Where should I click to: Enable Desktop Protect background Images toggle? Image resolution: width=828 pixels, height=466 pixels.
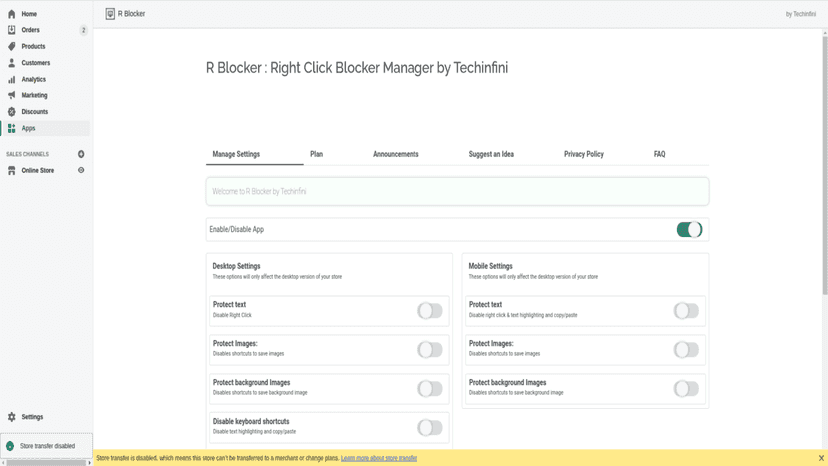coord(430,388)
